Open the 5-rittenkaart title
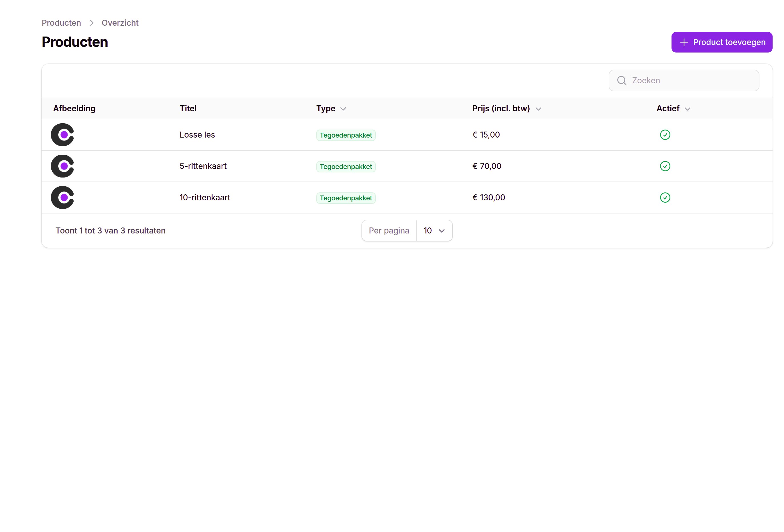This screenshot has height=532, width=784. 203,166
